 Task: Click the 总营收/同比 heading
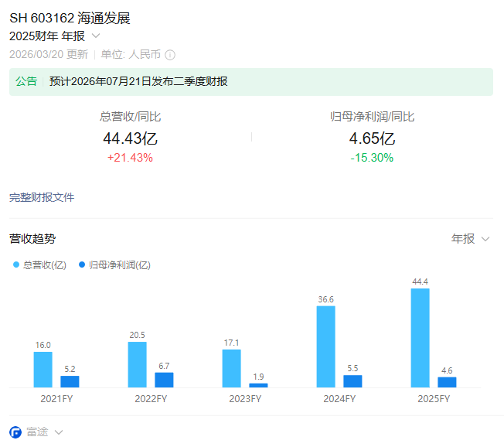click(x=130, y=117)
